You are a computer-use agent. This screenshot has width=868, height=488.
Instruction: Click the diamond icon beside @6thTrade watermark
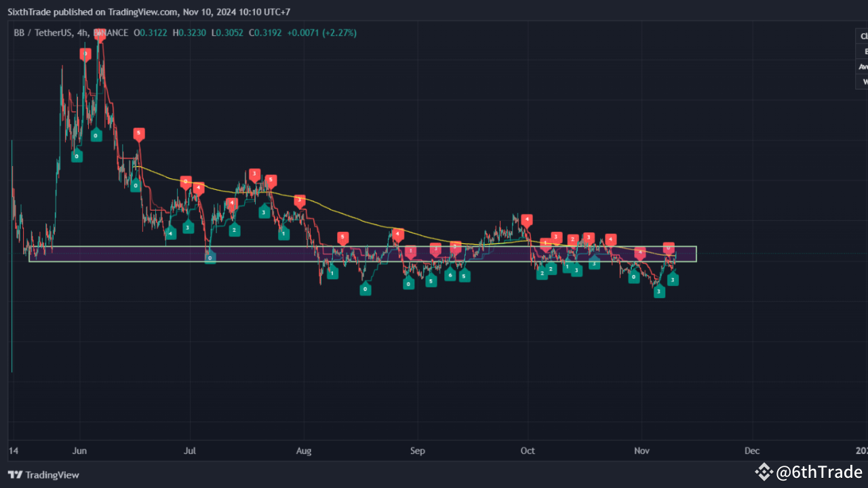[764, 472]
